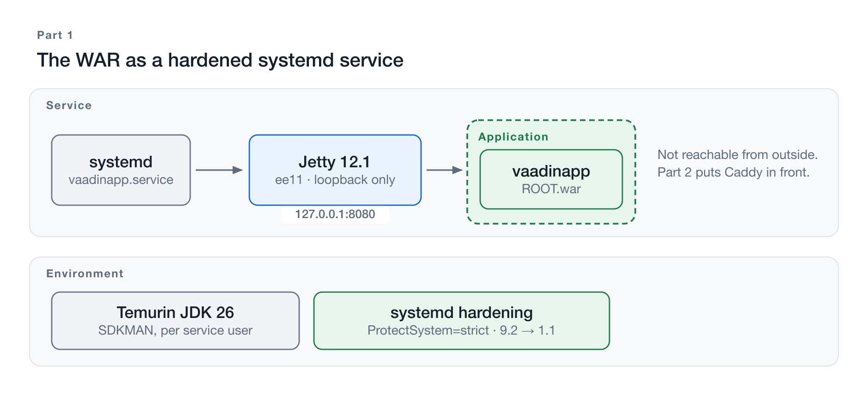This screenshot has height=403, width=868.
Task: Click the "Not reachable from outside." note
Action: (738, 154)
